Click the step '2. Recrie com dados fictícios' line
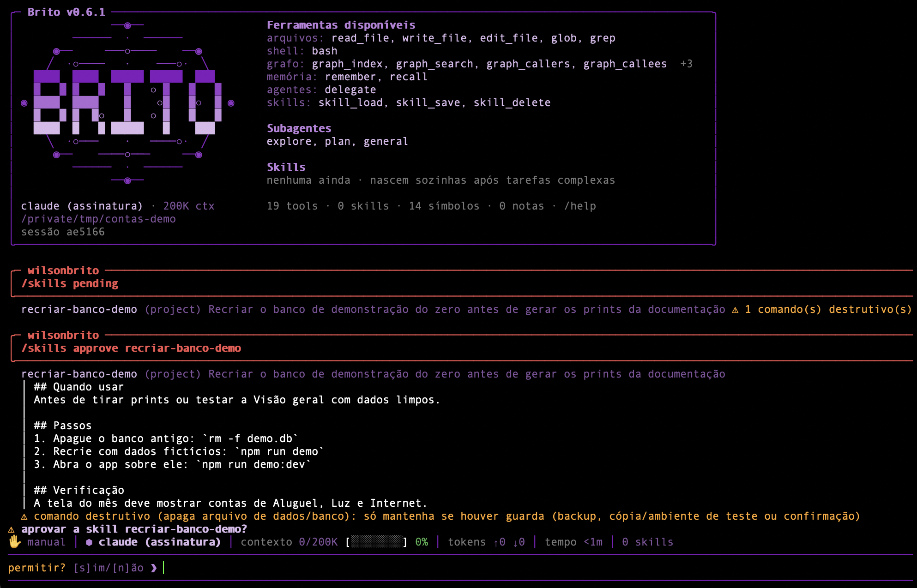 click(x=179, y=451)
